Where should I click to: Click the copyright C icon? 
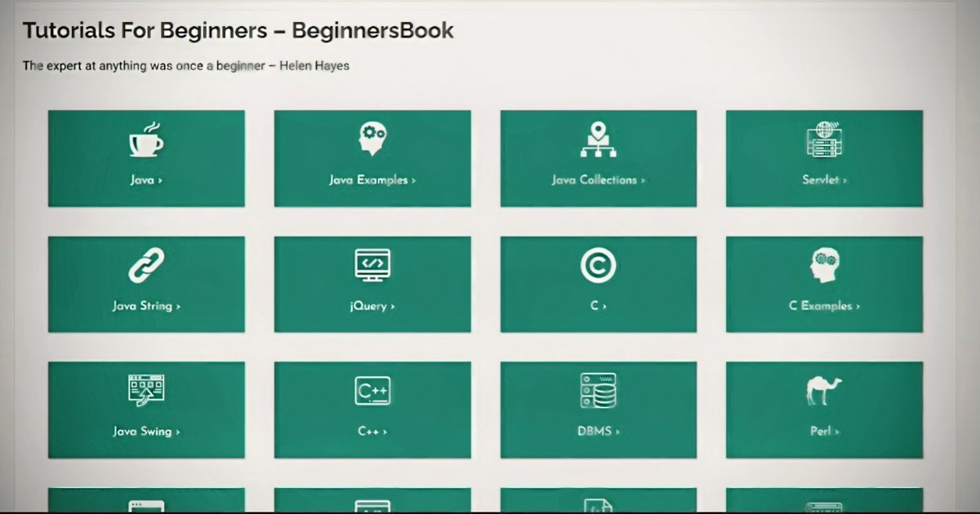[598, 266]
